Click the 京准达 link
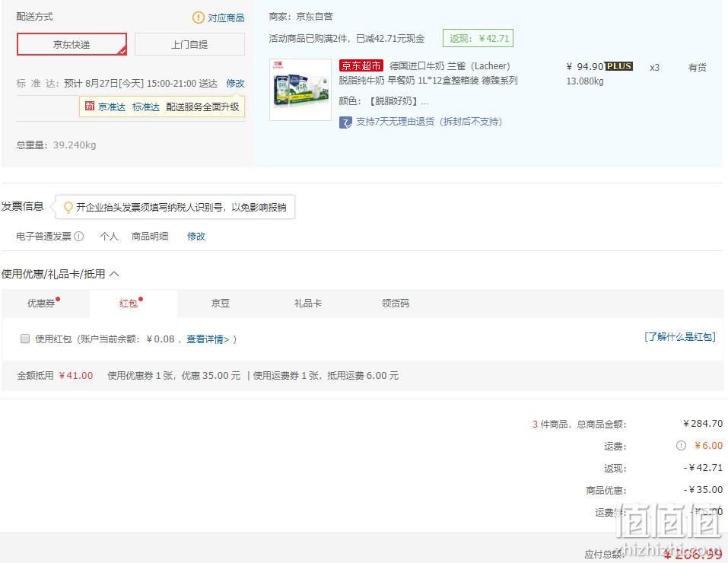 (x=112, y=107)
